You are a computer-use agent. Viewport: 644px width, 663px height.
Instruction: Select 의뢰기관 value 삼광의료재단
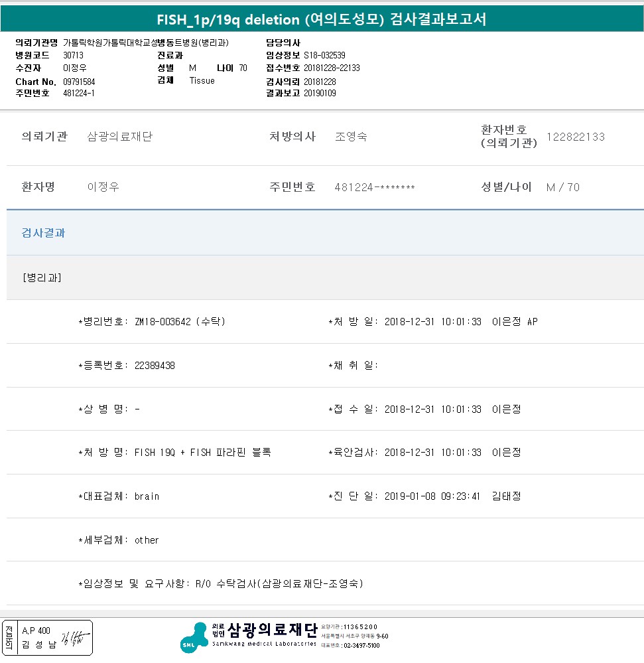(x=119, y=137)
